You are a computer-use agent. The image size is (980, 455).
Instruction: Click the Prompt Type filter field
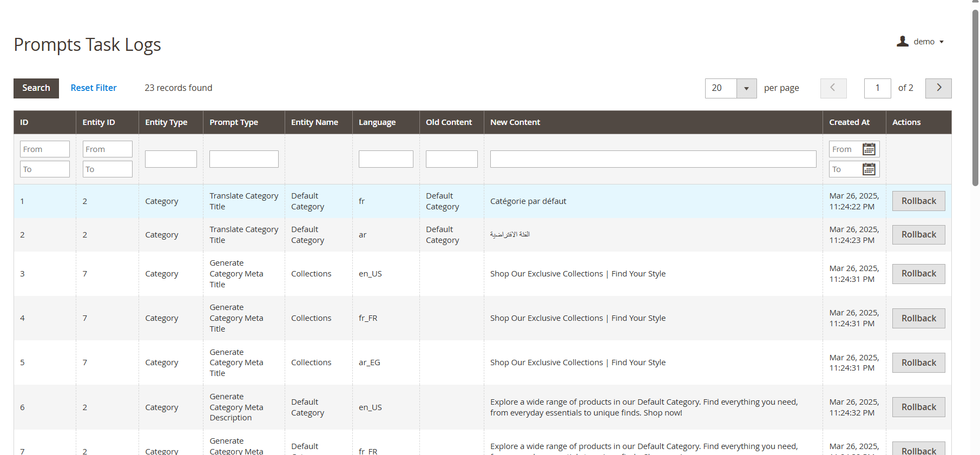pos(244,159)
